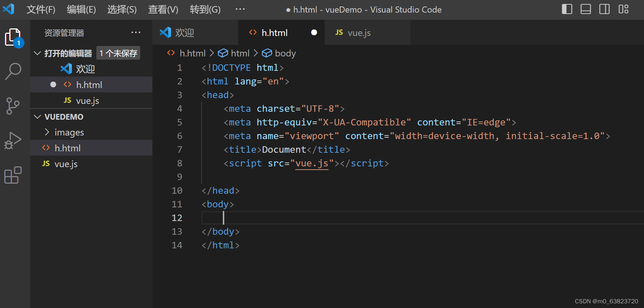The width and height of the screenshot is (644, 308).
Task: Open explorer panel more actions ellipsis
Action: coord(136,33)
